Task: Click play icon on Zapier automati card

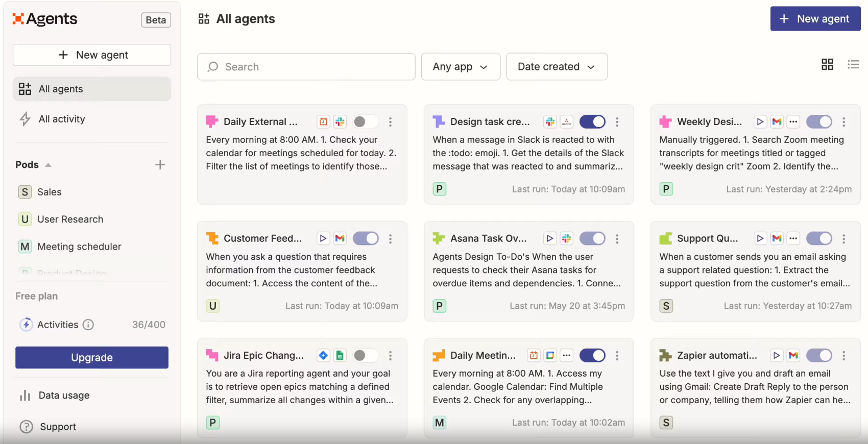Action: (777, 355)
